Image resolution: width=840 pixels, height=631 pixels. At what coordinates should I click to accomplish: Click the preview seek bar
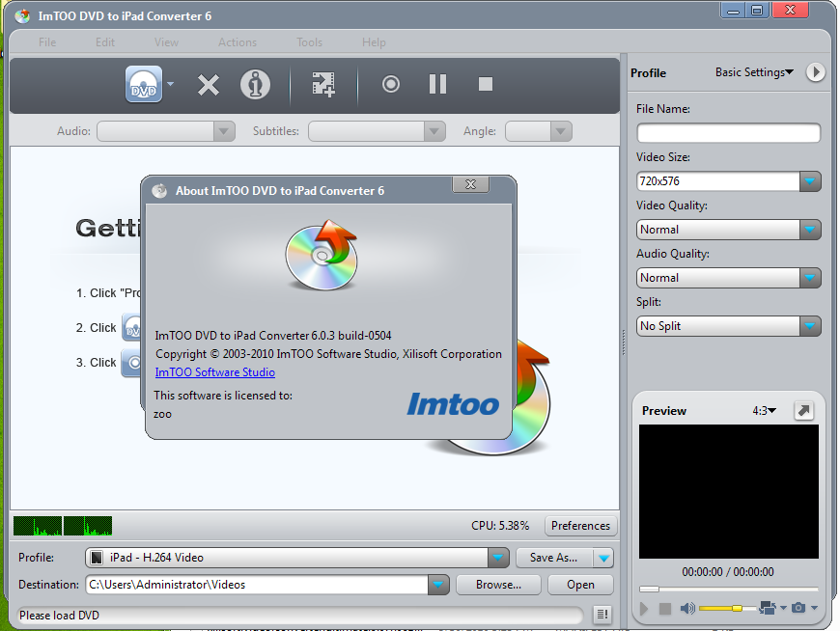[x=729, y=589]
